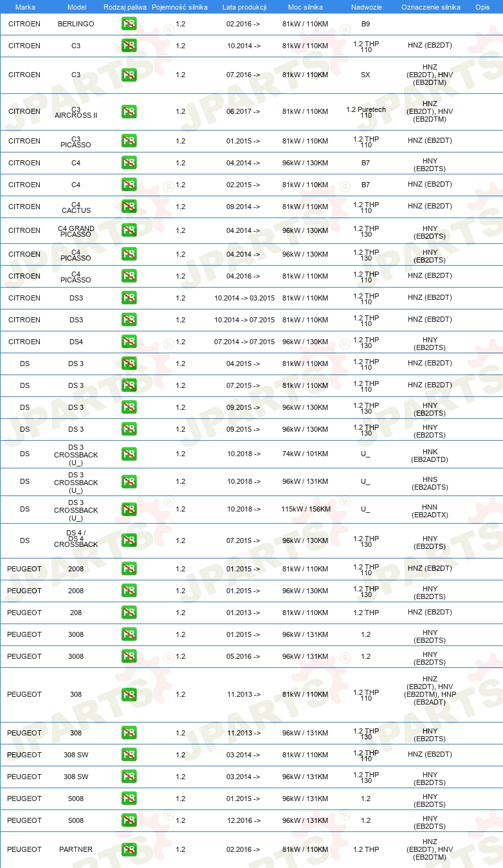Click the fuel icon in the C4 02.2015 B7 row
The image size is (503, 868).
click(x=129, y=185)
